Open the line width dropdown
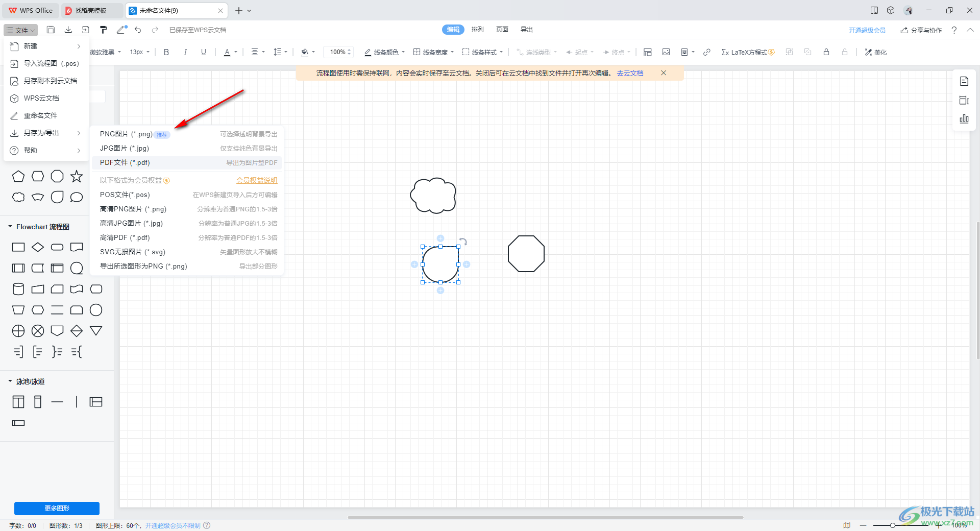This screenshot has height=531, width=980. 433,52
